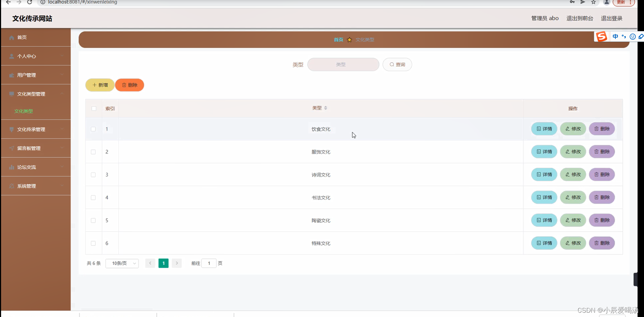
Task: Click the 查询 search button
Action: 397,65
